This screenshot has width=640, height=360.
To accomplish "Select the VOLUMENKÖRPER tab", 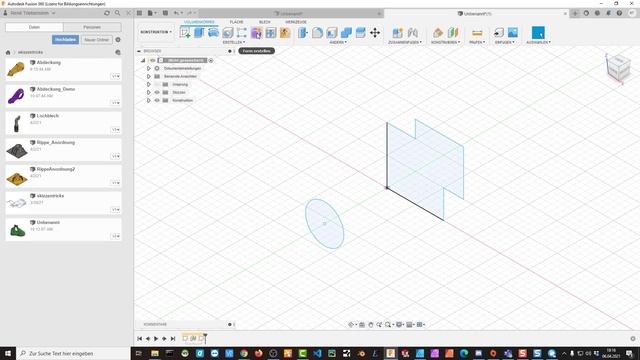I will [199, 22].
